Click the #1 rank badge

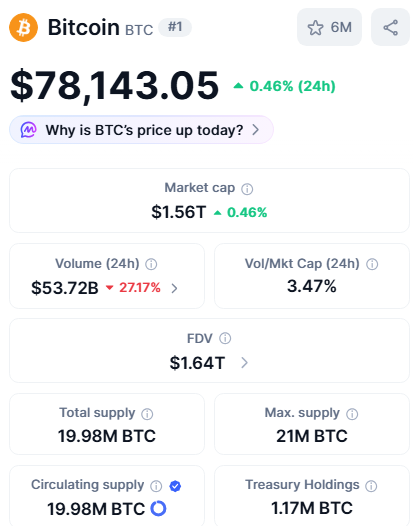coord(175,27)
